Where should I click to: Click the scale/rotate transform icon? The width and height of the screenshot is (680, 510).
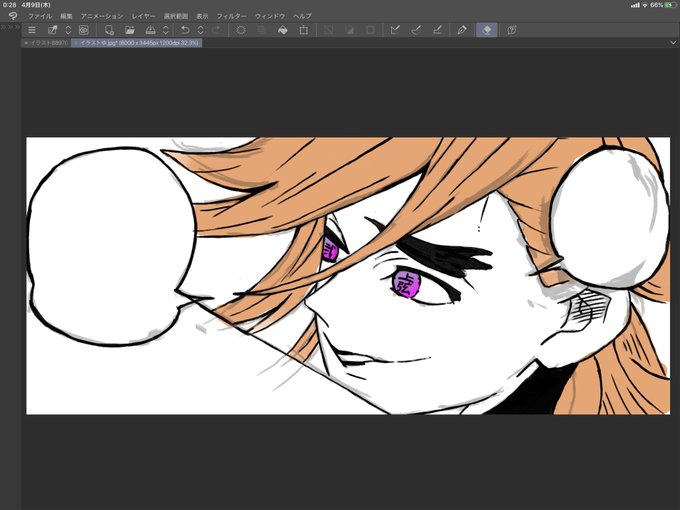304,30
